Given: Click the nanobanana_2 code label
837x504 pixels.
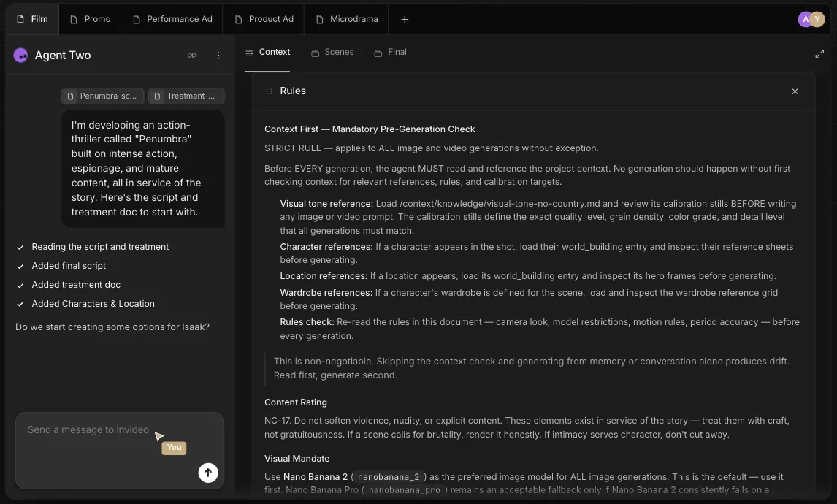Looking at the screenshot, I should pos(389,477).
